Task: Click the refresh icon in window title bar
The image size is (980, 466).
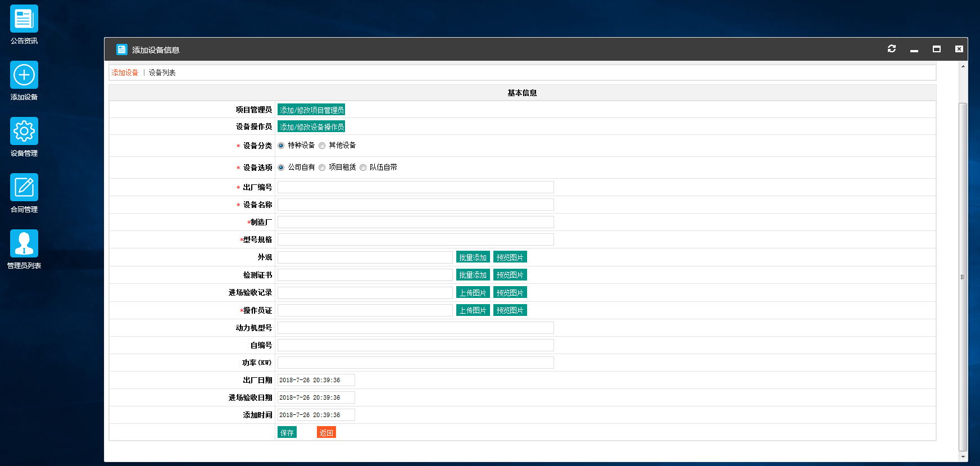Action: pyautogui.click(x=891, y=49)
